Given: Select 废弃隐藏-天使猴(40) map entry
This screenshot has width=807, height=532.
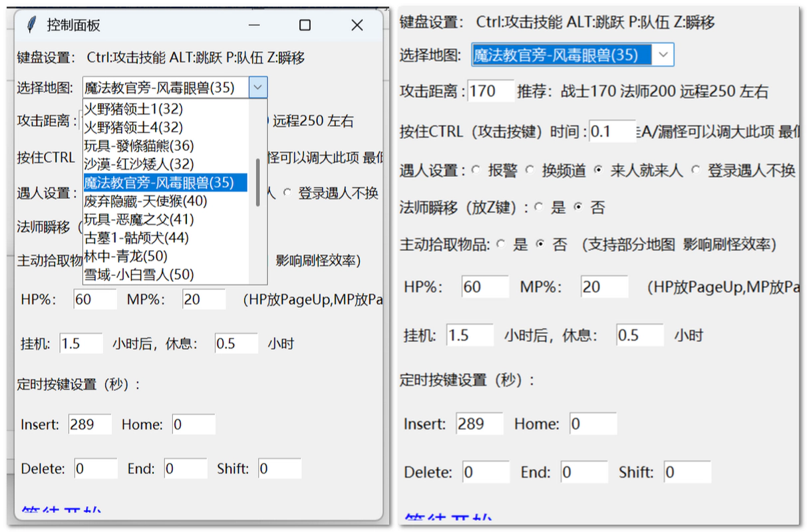Looking at the screenshot, I should tap(146, 200).
